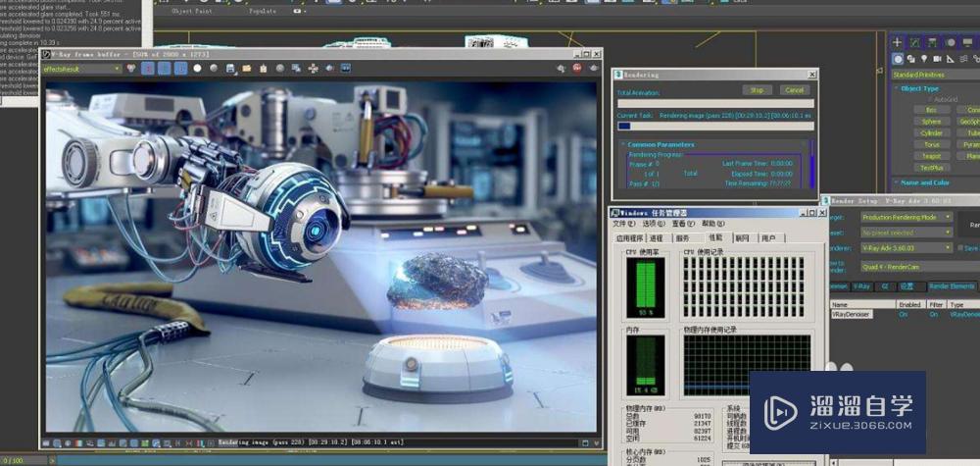Enable the Track mouse crosshair icon
Viewport: 980px width, 466px height.
pos(313,68)
